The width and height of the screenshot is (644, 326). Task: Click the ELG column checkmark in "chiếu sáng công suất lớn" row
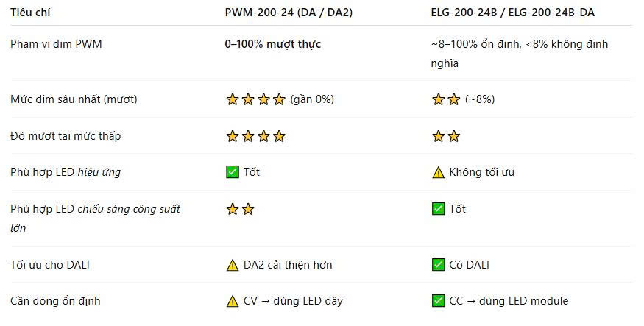438,209
